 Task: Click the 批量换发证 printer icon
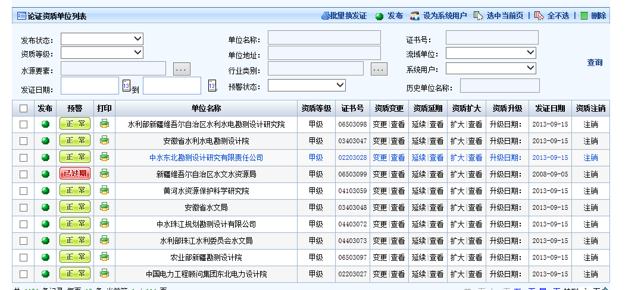point(326,16)
